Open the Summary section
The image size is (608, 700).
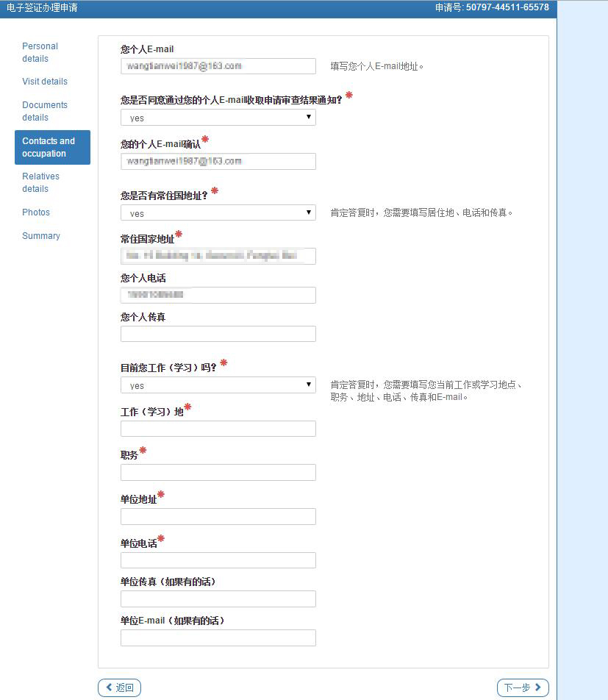[x=41, y=235]
